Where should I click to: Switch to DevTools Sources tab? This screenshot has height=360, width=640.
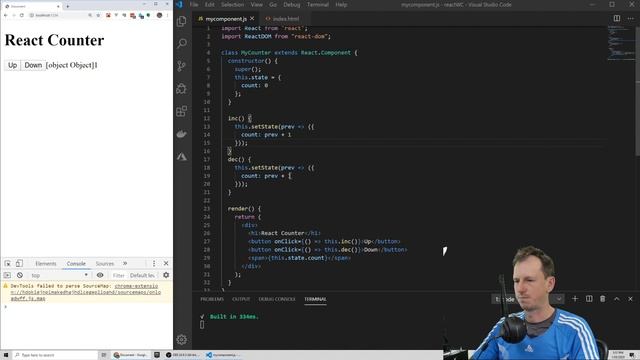click(104, 263)
